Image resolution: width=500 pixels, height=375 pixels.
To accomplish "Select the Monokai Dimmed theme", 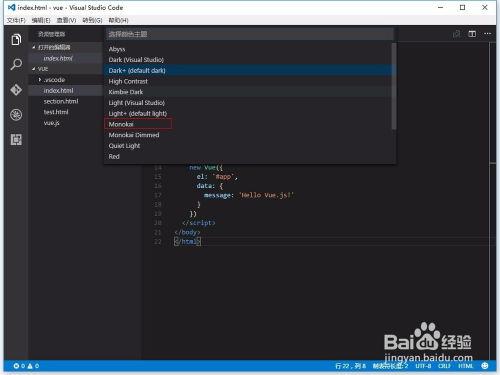I will pyautogui.click(x=248, y=135).
